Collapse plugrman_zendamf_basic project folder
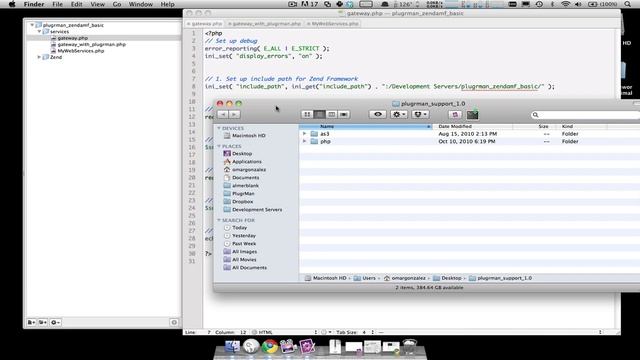The image size is (640, 360). coord(32,25)
